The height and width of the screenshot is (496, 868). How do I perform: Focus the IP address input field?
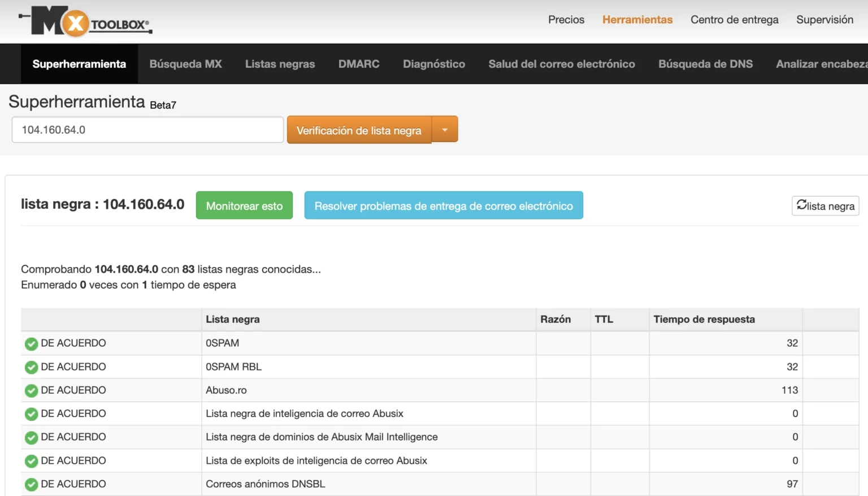coord(147,130)
